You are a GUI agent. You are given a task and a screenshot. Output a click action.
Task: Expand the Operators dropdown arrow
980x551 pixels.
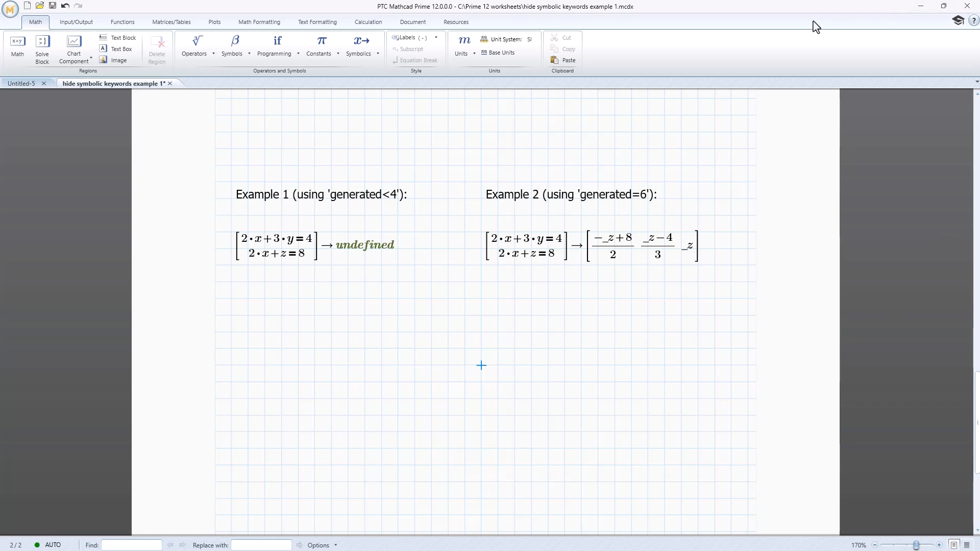click(213, 54)
